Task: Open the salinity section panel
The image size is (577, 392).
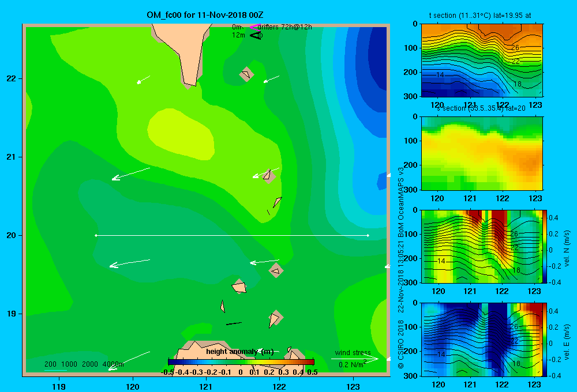Action: pyautogui.click(x=482, y=153)
